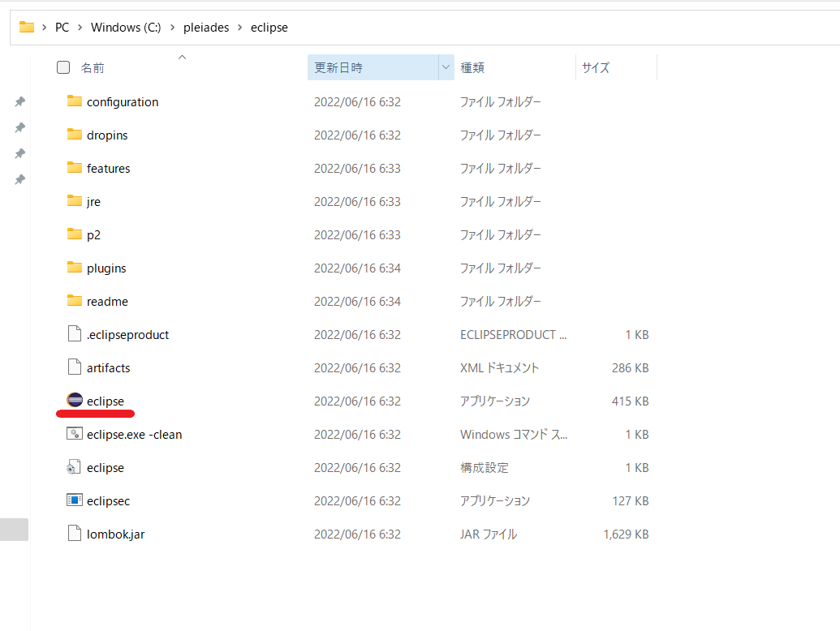The height and width of the screenshot is (631, 840).
Task: Click the eclipse.exe -clean script icon
Action: coord(75,434)
